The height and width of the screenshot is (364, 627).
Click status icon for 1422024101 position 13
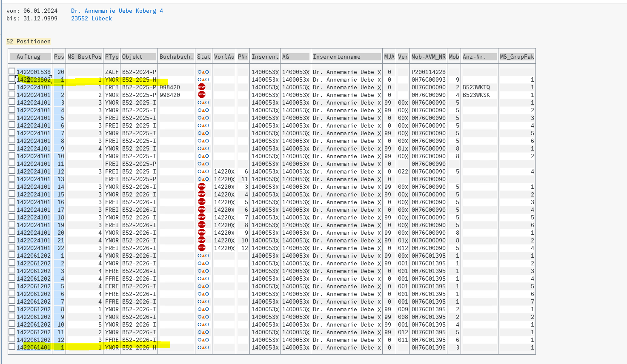pos(203,179)
